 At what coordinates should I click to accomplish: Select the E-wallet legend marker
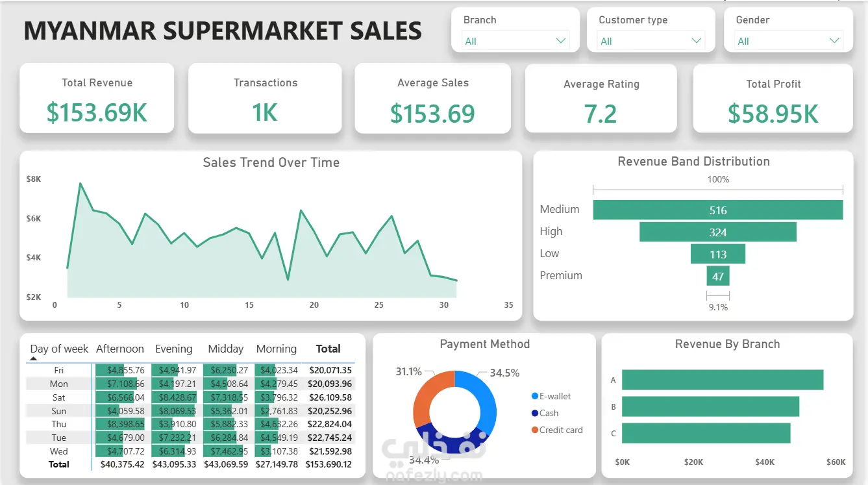click(534, 396)
